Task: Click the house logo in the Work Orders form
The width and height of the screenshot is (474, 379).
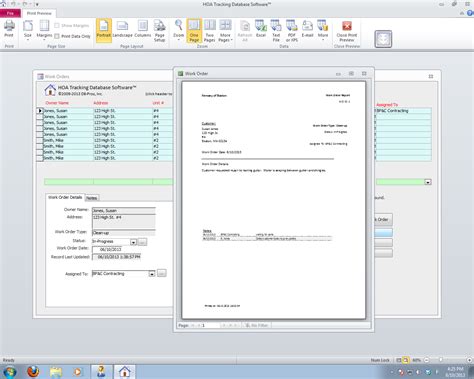Action: 50,90
